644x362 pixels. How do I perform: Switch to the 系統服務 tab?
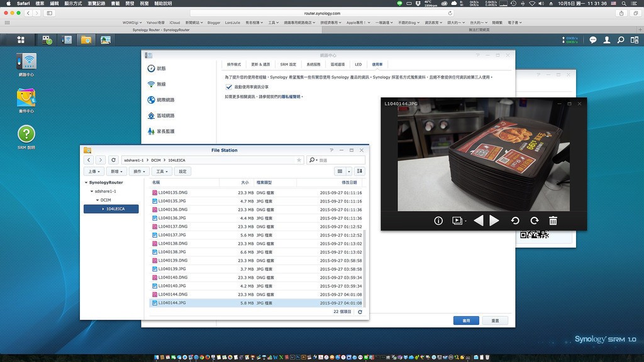point(313,65)
